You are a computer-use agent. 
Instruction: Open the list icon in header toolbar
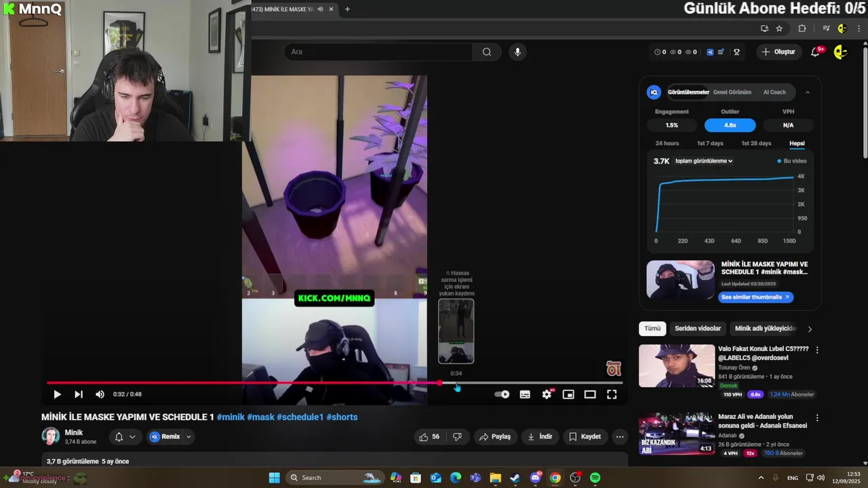[x=721, y=52]
